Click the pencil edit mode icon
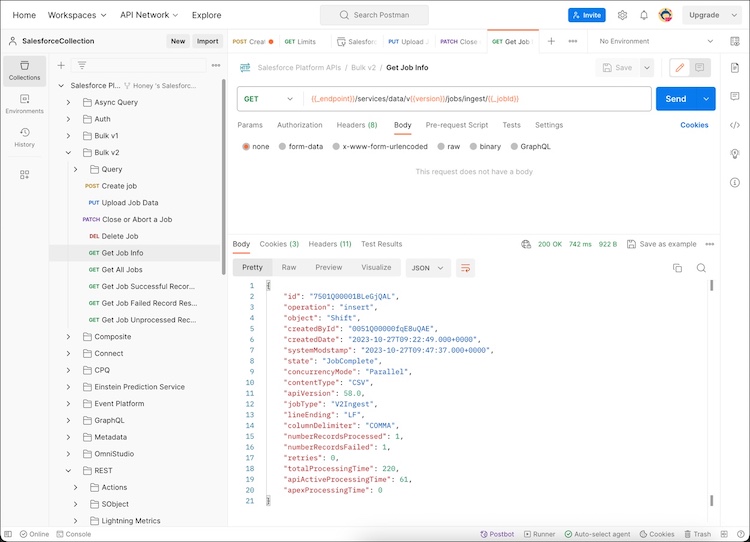This screenshot has width=750, height=542. 680,68
